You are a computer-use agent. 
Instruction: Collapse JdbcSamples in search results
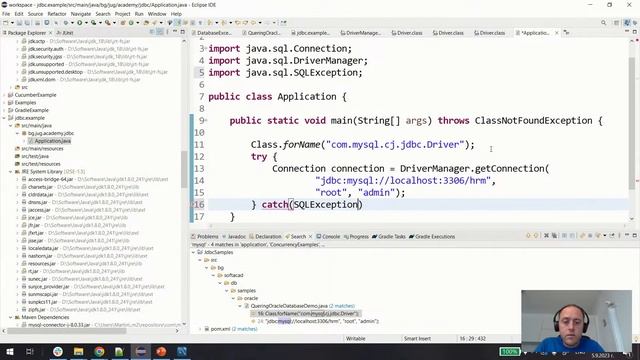193,252
